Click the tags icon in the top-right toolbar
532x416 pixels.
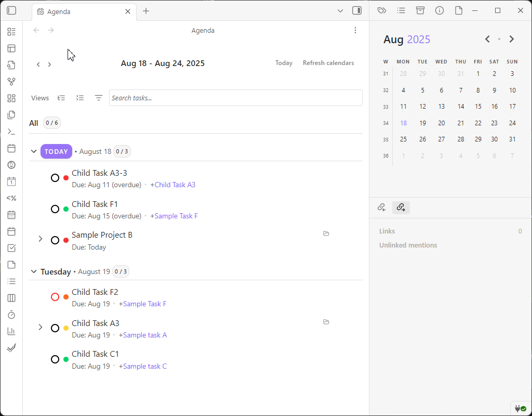382,10
